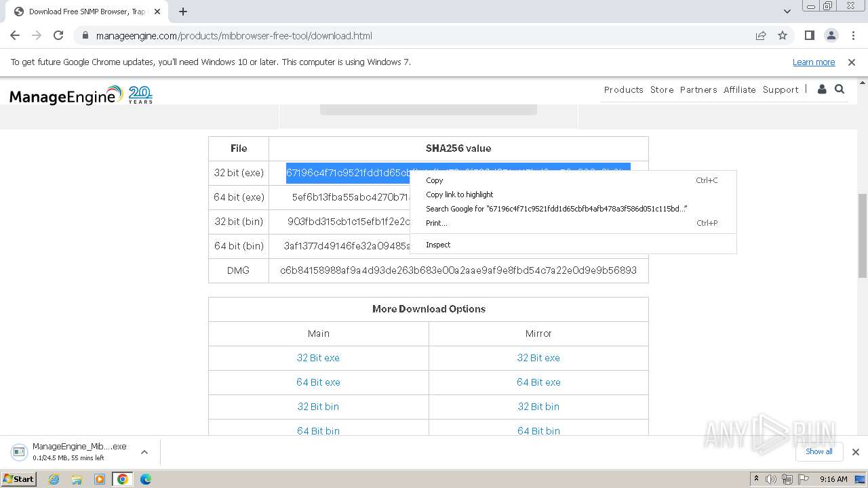The width and height of the screenshot is (868, 488).
Task: Open the Partners page
Action: pyautogui.click(x=698, y=89)
